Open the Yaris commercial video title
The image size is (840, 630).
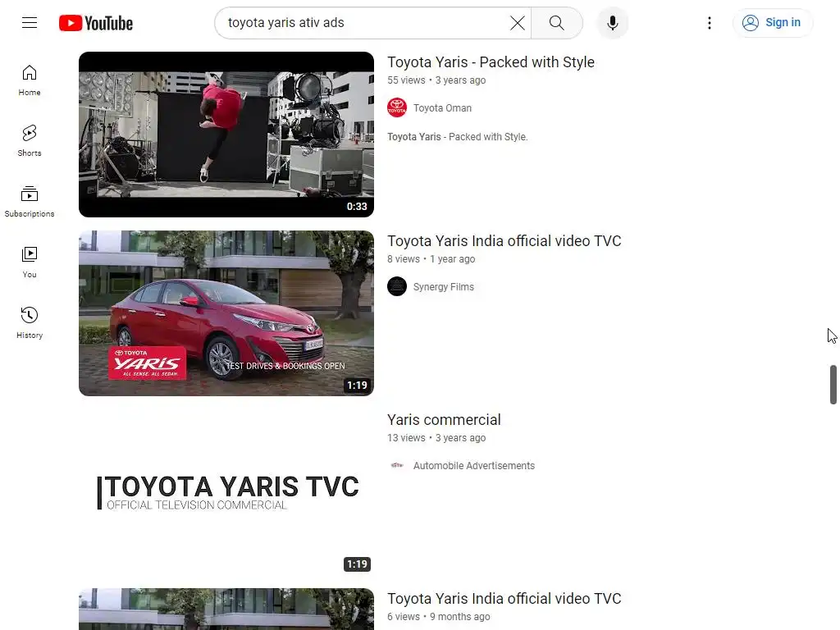[x=444, y=420]
